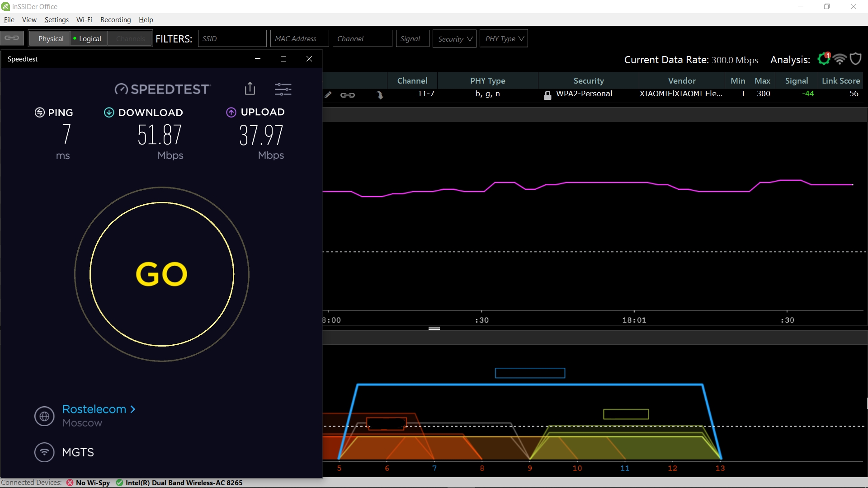
Task: Open the Wi-Fi menu
Action: 84,20
